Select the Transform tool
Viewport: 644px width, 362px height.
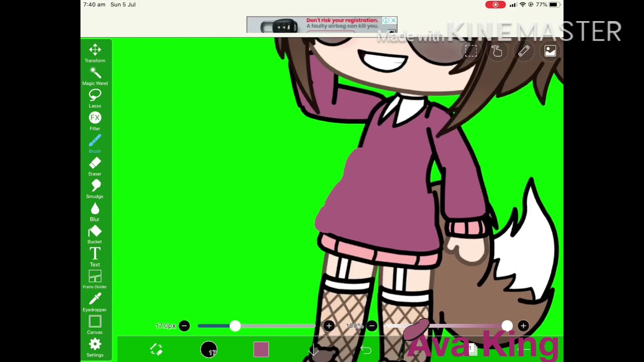[95, 53]
